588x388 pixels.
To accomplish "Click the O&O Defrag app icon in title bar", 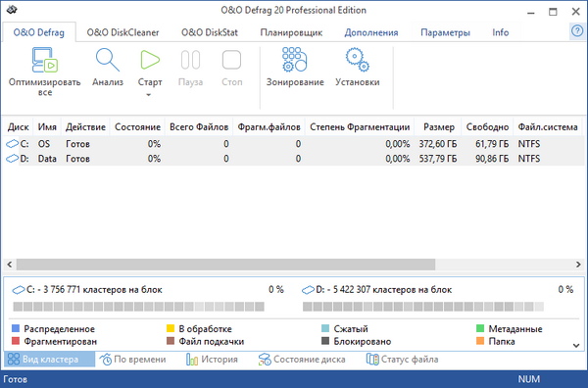I will (12, 10).
